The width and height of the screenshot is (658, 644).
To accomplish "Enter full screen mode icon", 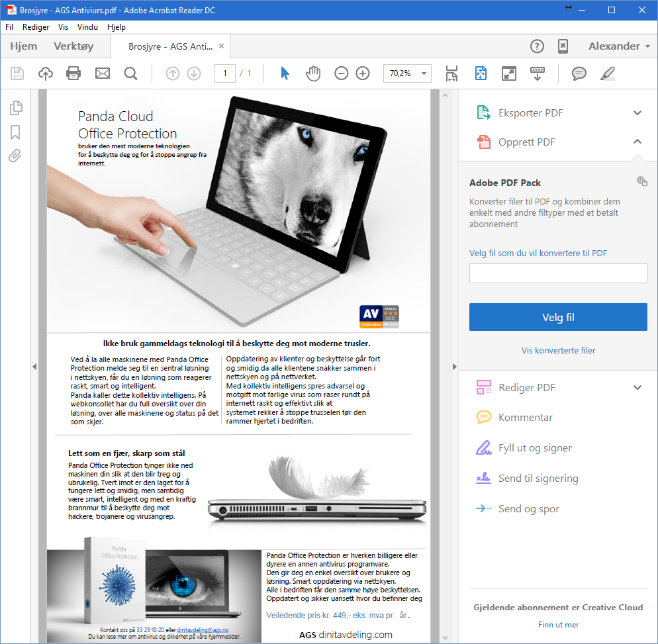I will tap(509, 73).
